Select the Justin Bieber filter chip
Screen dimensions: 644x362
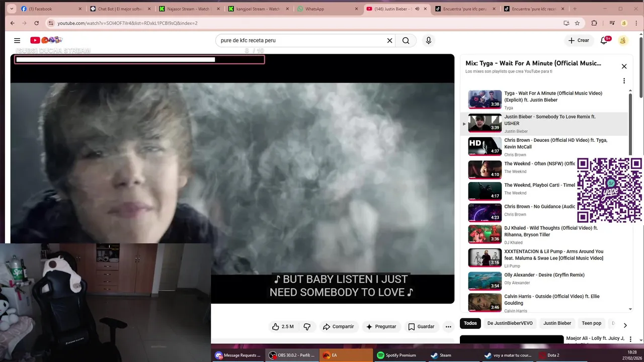pyautogui.click(x=557, y=323)
